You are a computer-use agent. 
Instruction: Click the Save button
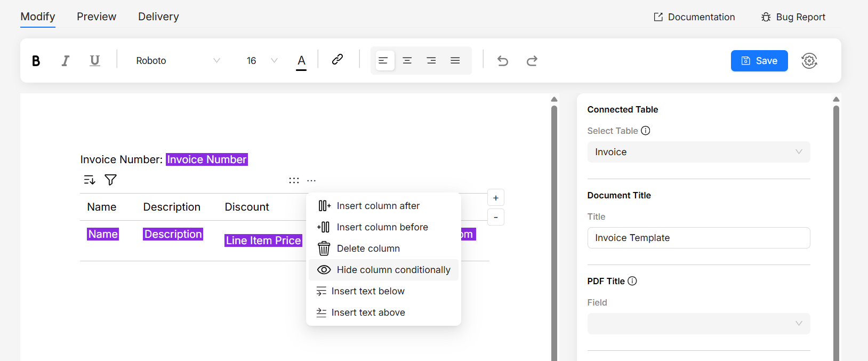coord(759,61)
